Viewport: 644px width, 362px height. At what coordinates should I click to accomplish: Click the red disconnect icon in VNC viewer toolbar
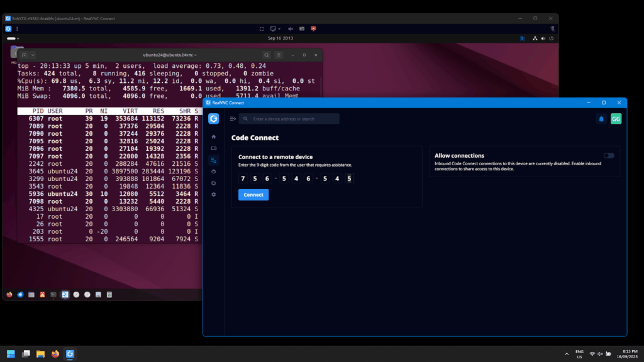[313, 29]
